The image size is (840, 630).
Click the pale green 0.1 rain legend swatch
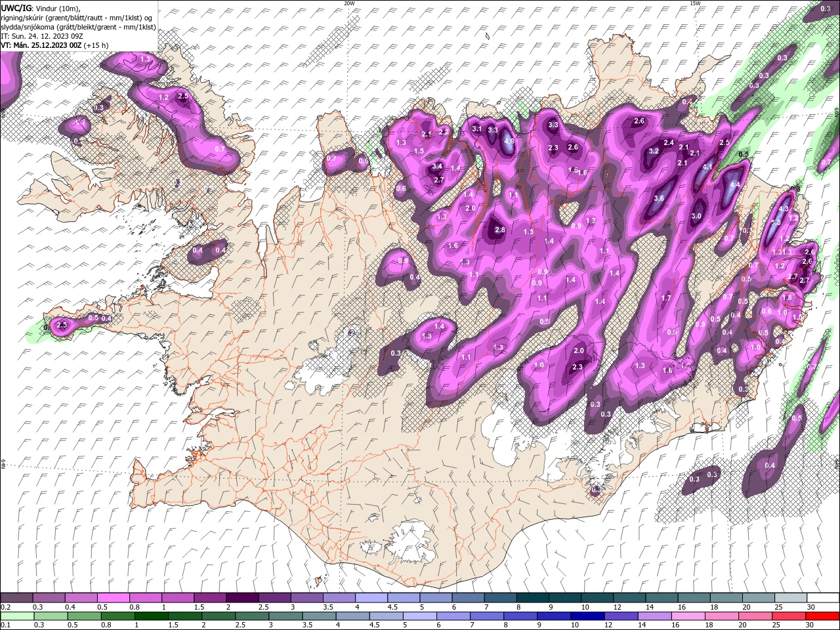pyautogui.click(x=16, y=616)
